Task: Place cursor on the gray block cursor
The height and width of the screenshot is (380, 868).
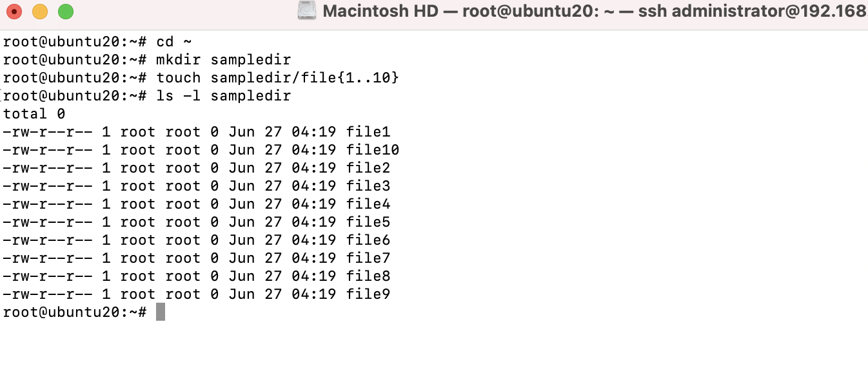Action: coord(161,312)
